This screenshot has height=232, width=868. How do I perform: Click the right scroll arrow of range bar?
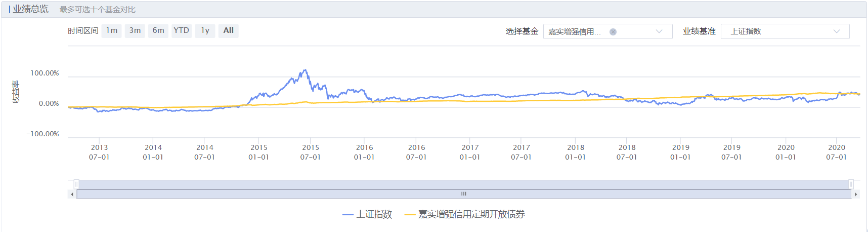coord(855,195)
